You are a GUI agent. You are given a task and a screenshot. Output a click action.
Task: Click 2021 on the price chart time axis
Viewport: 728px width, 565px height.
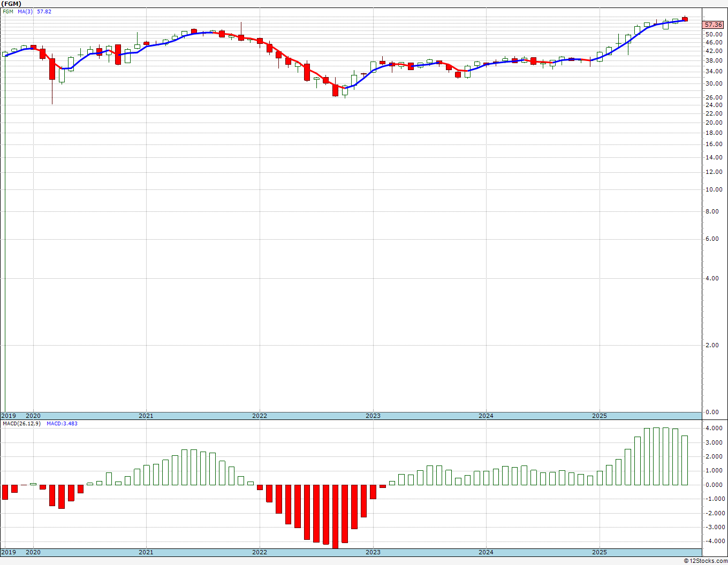point(146,416)
